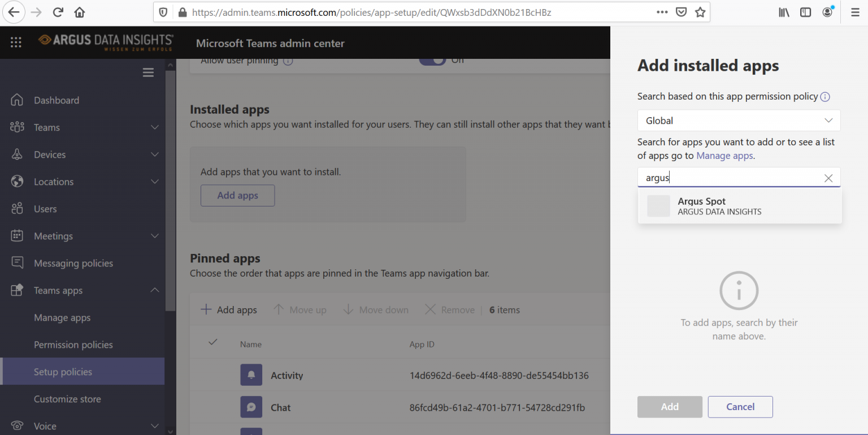This screenshot has height=435, width=868.
Task: Open the Manage apps hyperlink
Action: click(724, 156)
